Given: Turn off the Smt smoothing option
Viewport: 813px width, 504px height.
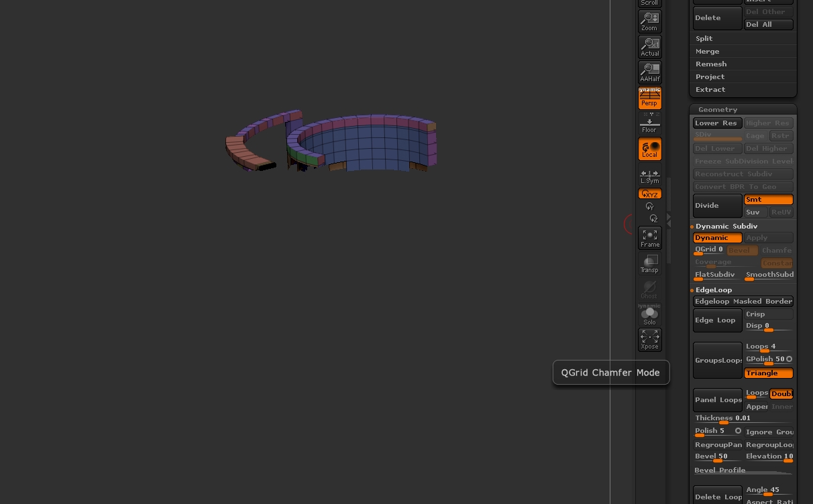Looking at the screenshot, I should [768, 200].
